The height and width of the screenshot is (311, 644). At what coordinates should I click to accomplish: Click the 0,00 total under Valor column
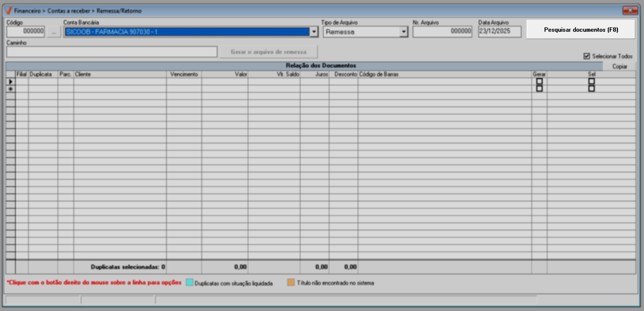click(240, 267)
